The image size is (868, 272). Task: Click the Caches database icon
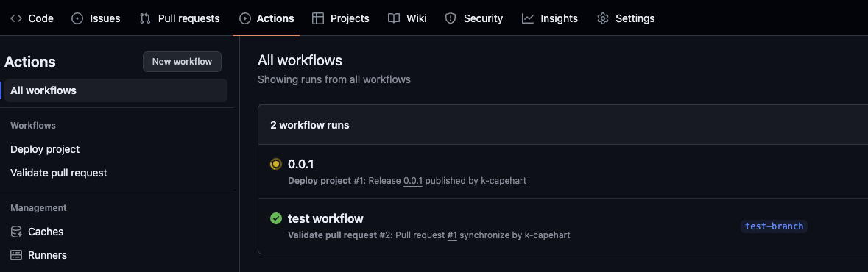pyautogui.click(x=16, y=232)
